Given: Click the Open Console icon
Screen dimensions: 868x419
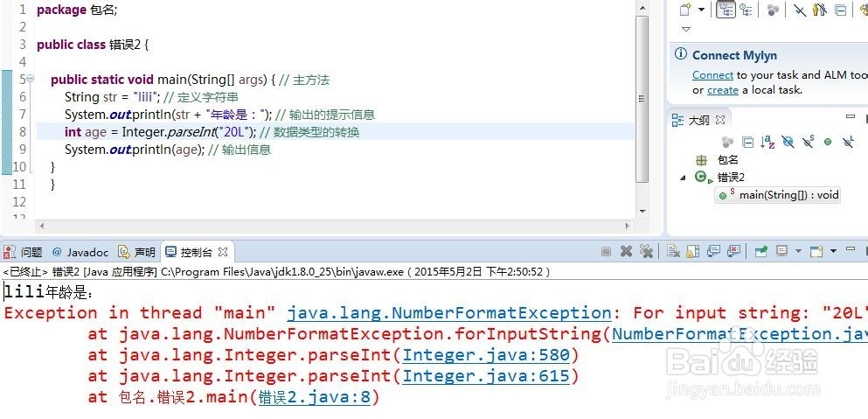Looking at the screenshot, I should 816,252.
